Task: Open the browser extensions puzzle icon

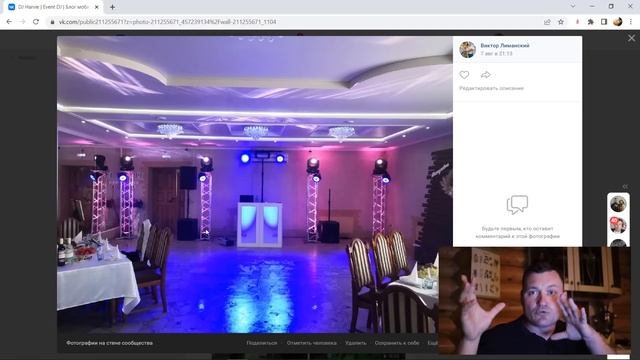Action: click(x=591, y=22)
